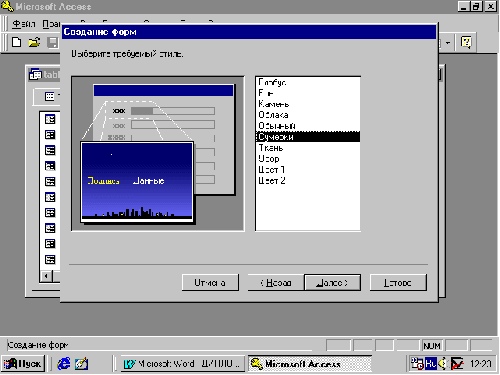Image resolution: width=500 pixels, height=375 pixels.
Task: Finish the wizard with Готово button
Action: point(398,283)
